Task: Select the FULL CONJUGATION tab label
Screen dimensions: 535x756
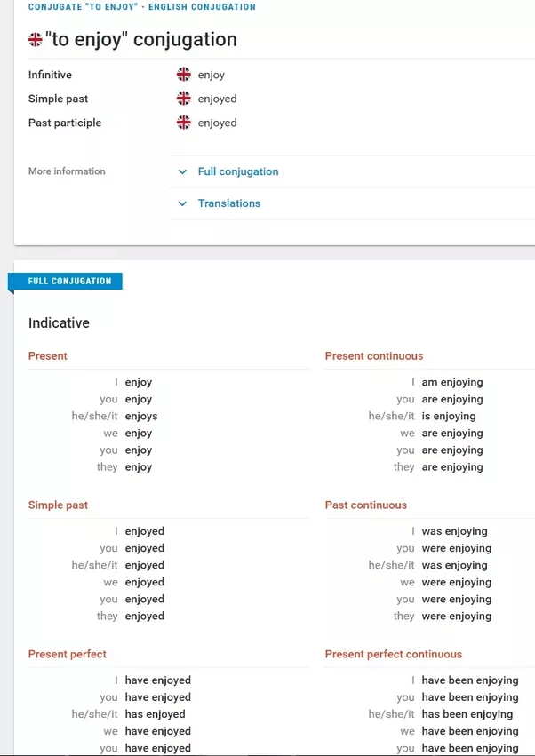Action: pyautogui.click(x=69, y=281)
